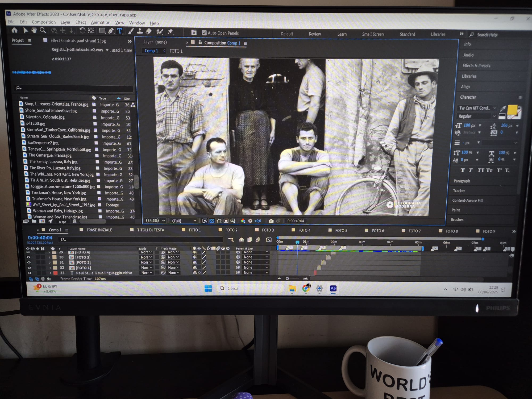Open the Effect menu
The image size is (532, 399).
pyautogui.click(x=81, y=22)
